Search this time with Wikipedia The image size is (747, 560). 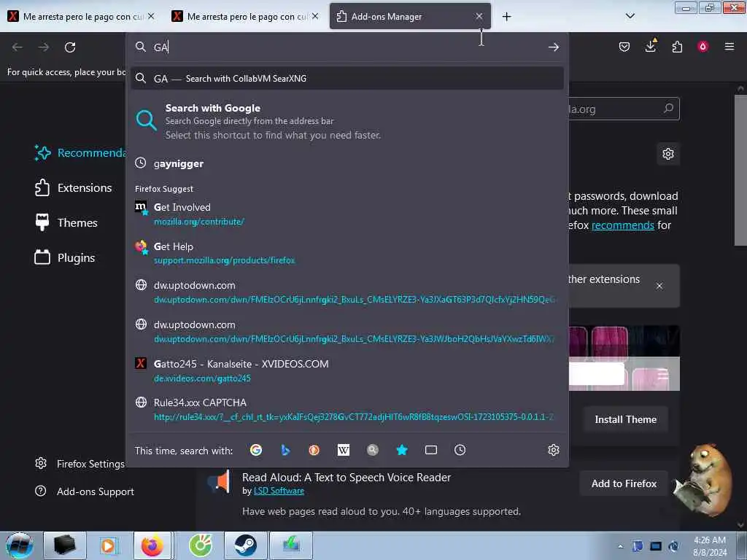(x=344, y=450)
